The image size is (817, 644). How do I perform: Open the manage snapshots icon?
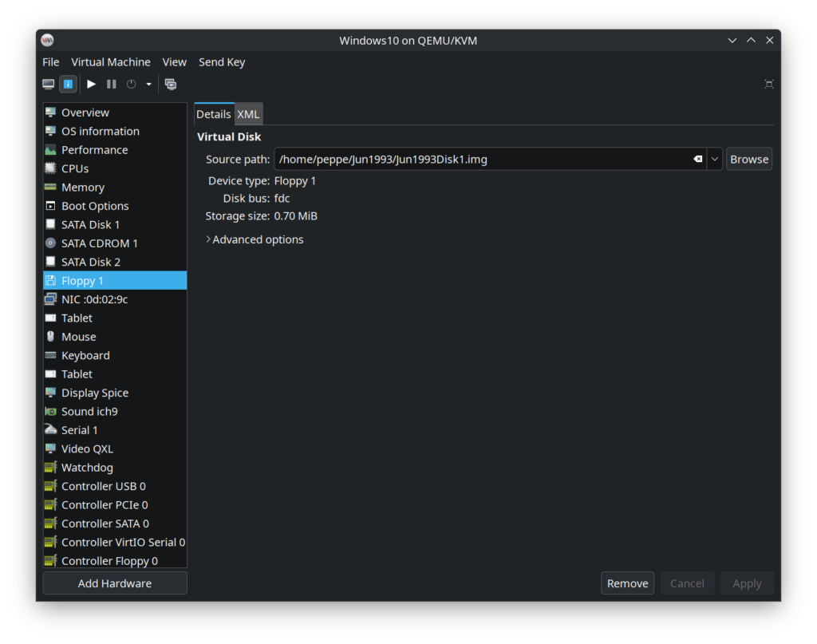point(170,84)
